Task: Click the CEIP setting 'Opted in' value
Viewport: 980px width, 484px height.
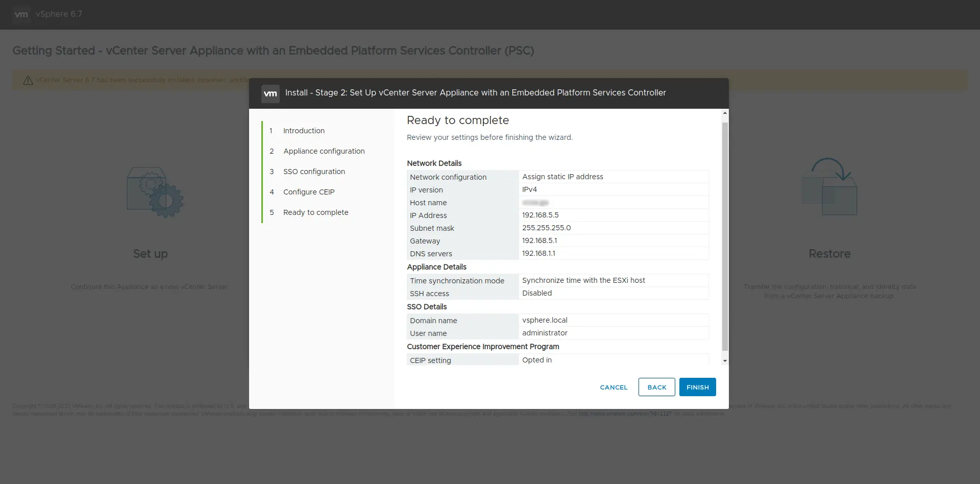Action: pos(537,360)
